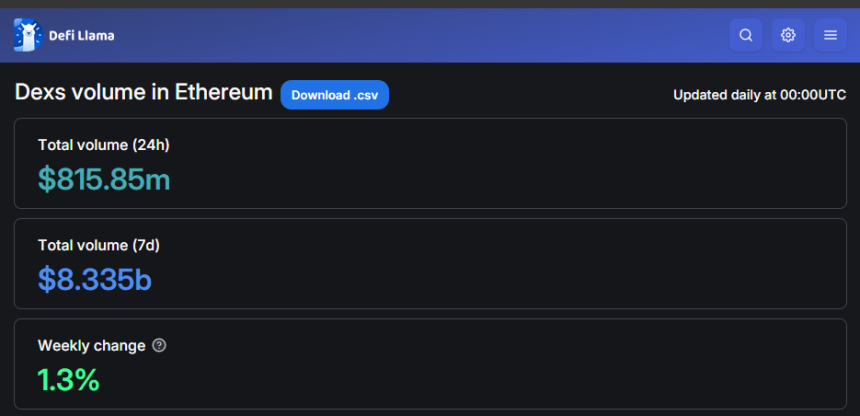Click empty space in the Weekly change card
The image size is (860, 416).
[550, 365]
